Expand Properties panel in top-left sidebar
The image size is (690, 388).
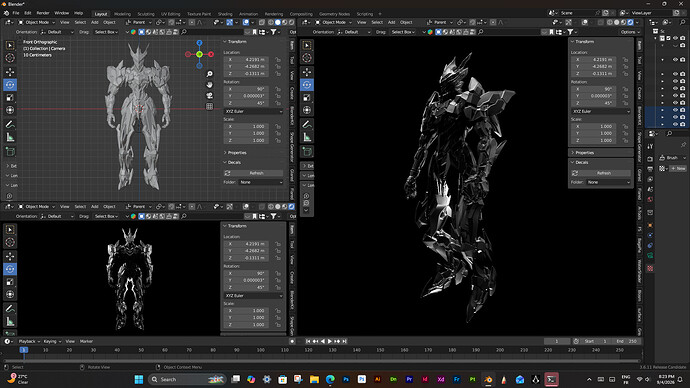pyautogui.click(x=236, y=153)
